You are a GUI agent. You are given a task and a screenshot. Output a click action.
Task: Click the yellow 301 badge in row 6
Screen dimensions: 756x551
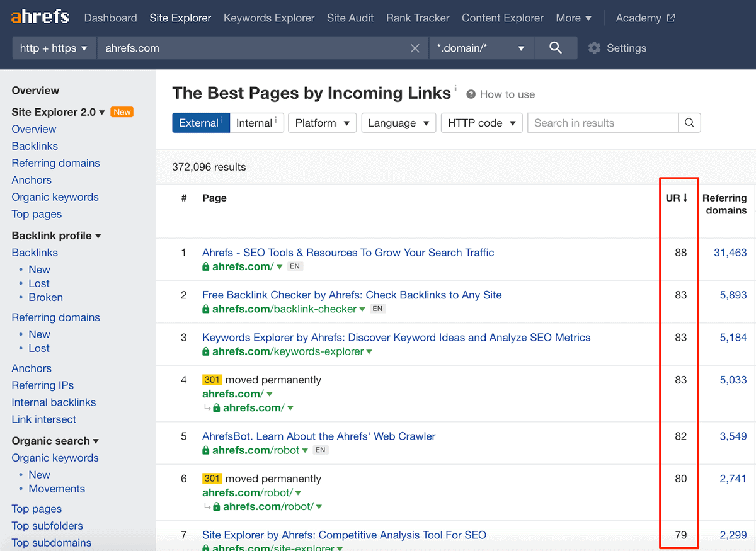tap(212, 479)
